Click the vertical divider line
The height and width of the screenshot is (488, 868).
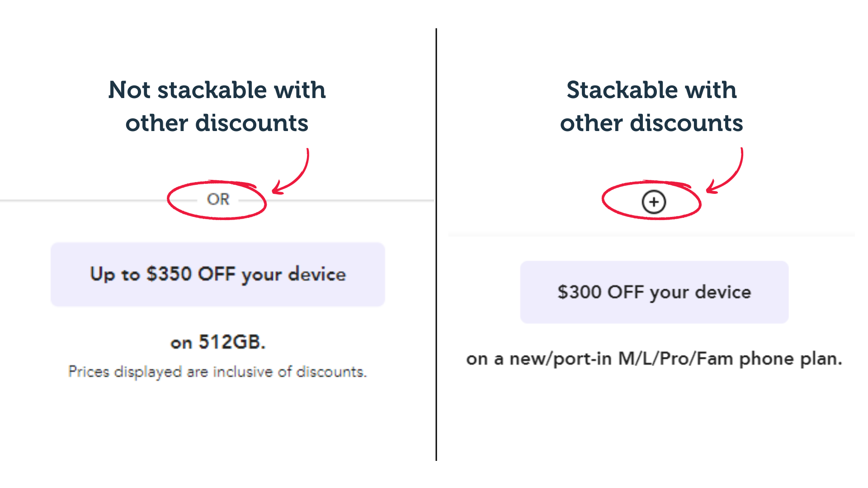click(436, 244)
